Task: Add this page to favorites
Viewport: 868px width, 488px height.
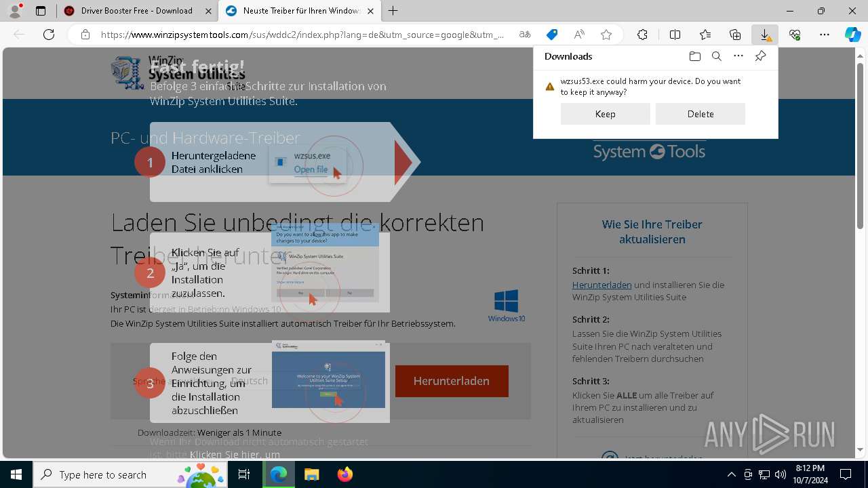Action: pos(606,35)
